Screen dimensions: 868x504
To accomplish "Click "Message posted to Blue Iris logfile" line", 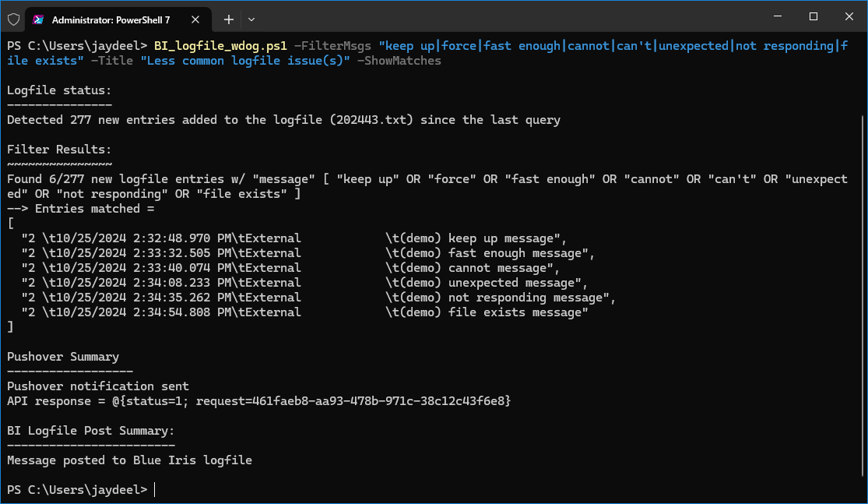I will pos(129,460).
